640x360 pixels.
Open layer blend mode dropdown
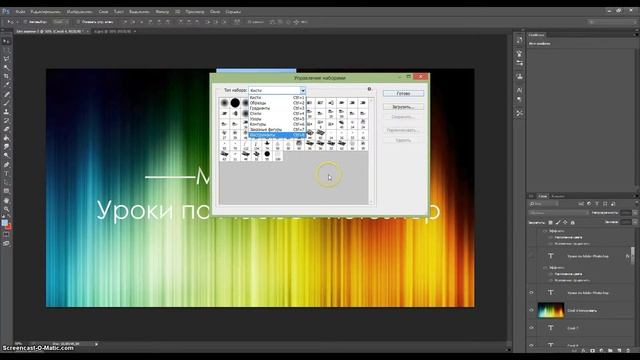point(559,213)
